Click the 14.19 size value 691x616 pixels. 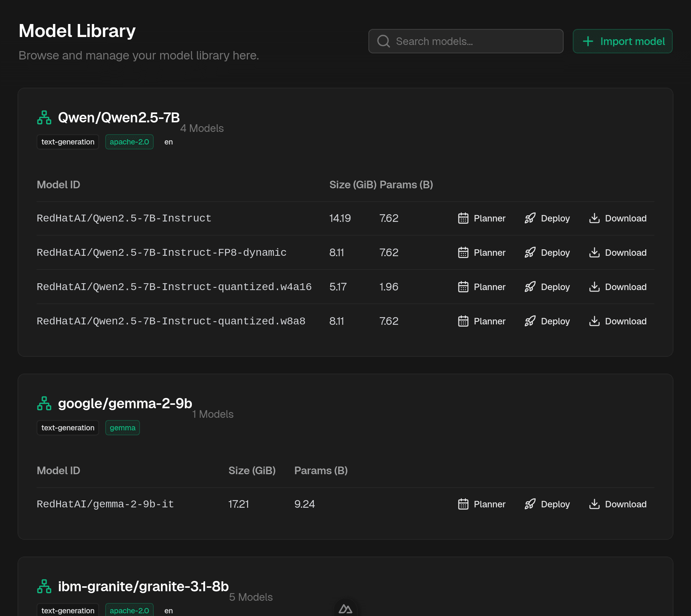tap(340, 218)
